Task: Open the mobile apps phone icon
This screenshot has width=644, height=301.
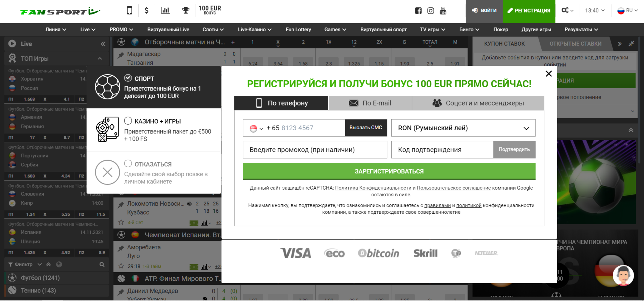Action: pyautogui.click(x=129, y=10)
